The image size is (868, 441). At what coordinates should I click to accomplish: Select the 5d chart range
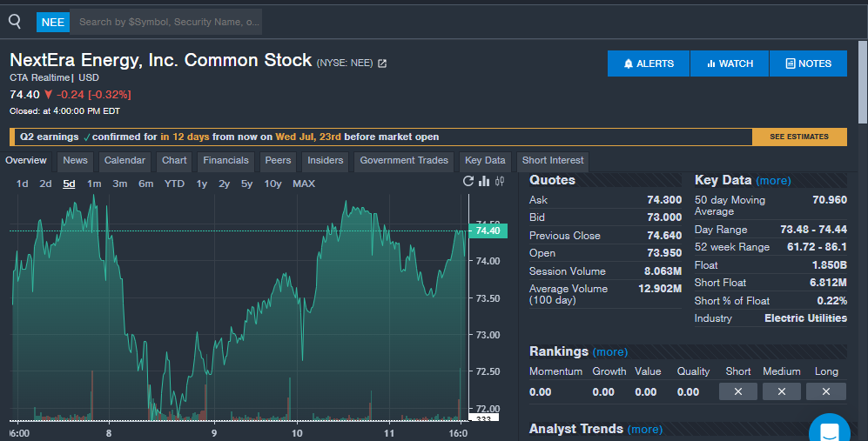point(69,184)
